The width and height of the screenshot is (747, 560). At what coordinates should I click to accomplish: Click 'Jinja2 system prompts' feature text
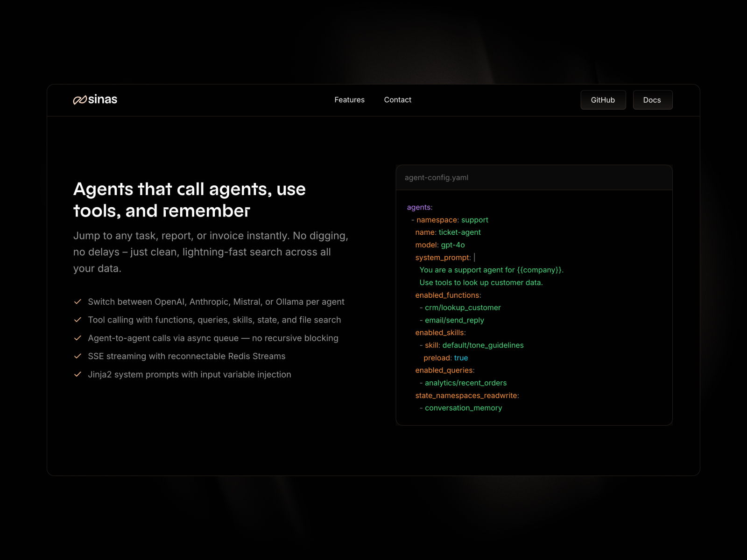(x=190, y=375)
